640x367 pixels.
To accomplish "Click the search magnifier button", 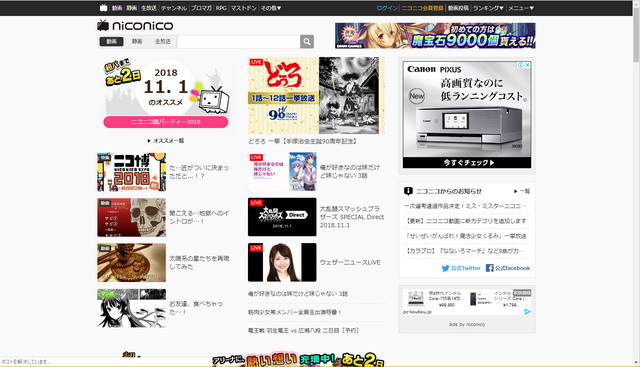I will [307, 41].
